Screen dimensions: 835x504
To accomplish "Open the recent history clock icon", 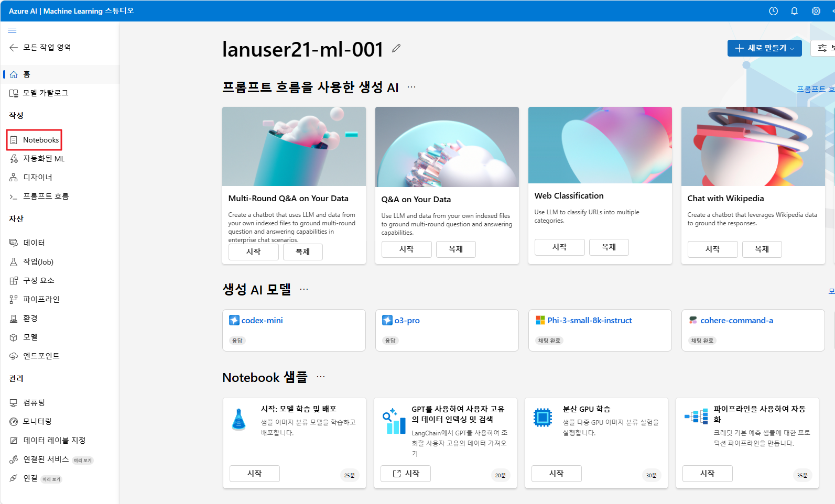I will 773,11.
